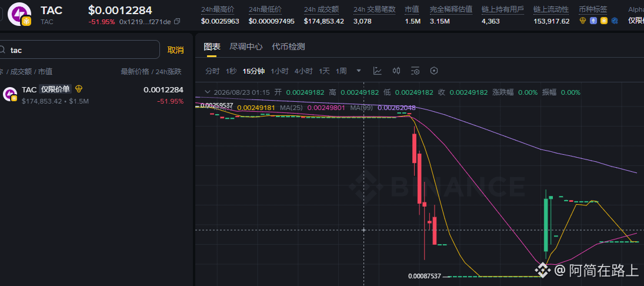Click the TAC logo in search result row
Screen dimensions: 644x286
(x=10, y=94)
